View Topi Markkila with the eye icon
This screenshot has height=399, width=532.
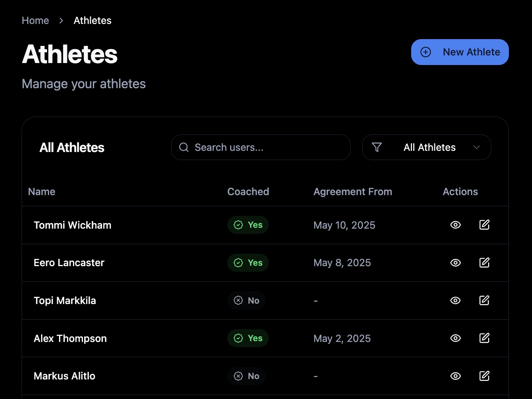(455, 300)
